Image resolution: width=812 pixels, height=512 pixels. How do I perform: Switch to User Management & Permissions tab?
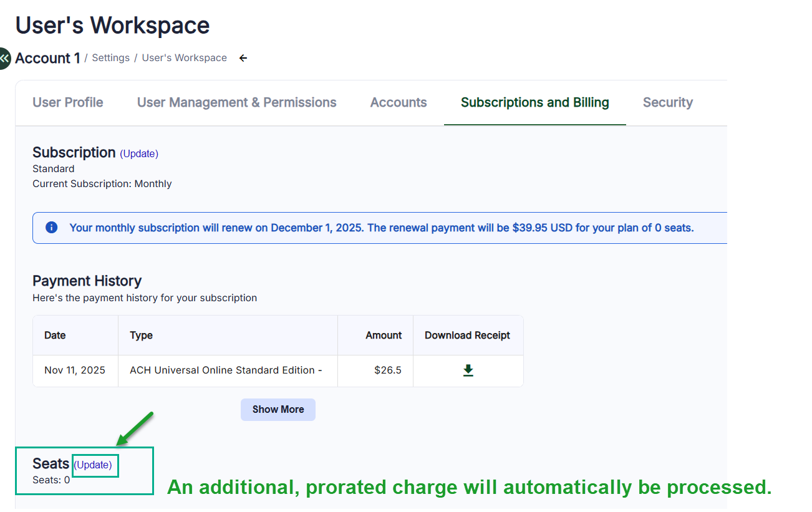tap(236, 103)
